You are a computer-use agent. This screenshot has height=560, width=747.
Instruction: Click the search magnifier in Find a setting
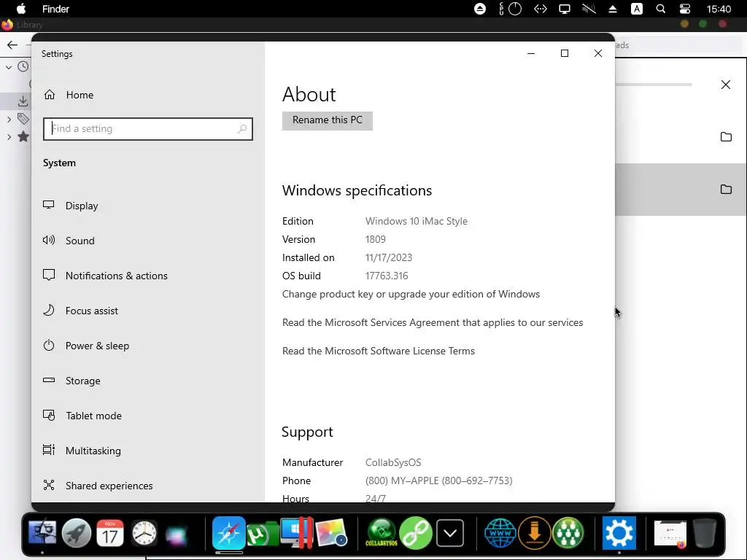(x=242, y=128)
